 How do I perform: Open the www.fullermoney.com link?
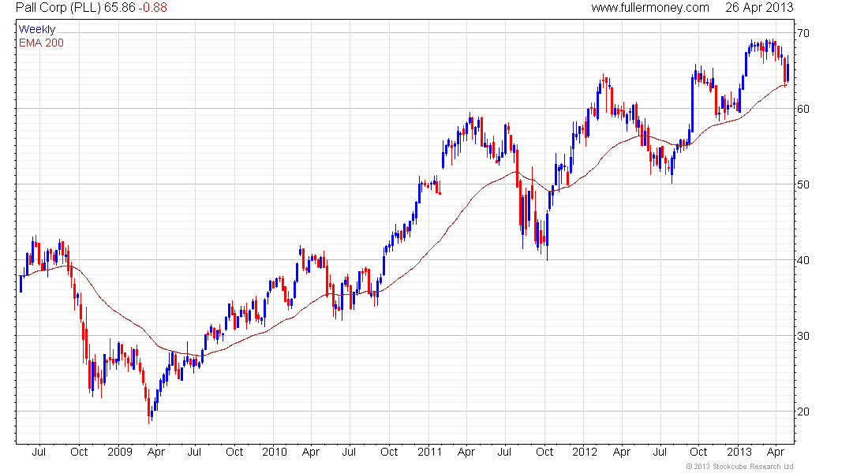click(650, 8)
